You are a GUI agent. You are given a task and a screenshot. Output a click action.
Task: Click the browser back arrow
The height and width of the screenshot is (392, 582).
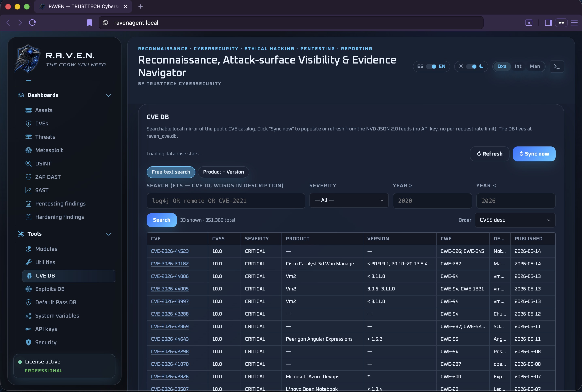click(x=8, y=23)
